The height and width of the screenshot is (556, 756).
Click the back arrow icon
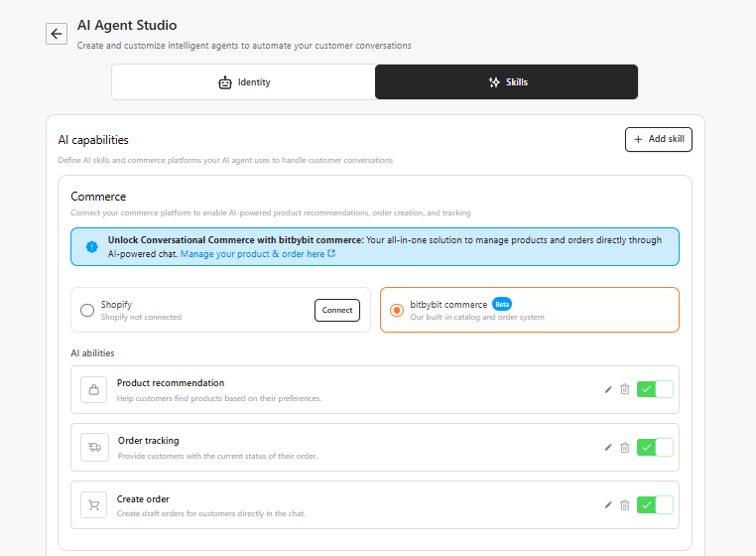[x=57, y=34]
